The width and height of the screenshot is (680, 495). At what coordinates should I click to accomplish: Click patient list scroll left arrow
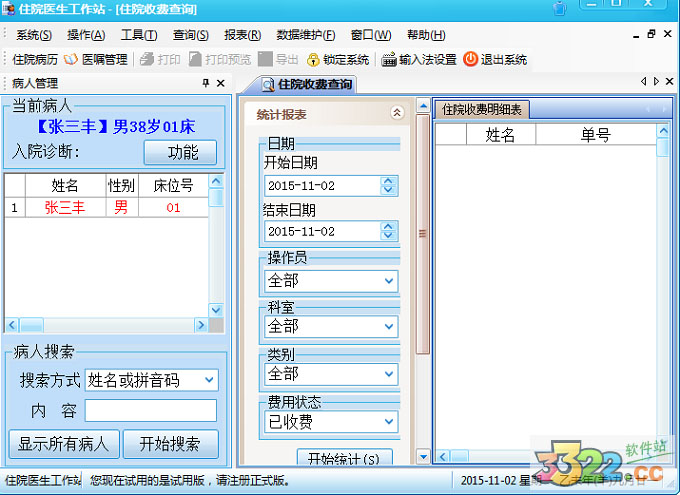click(x=12, y=325)
